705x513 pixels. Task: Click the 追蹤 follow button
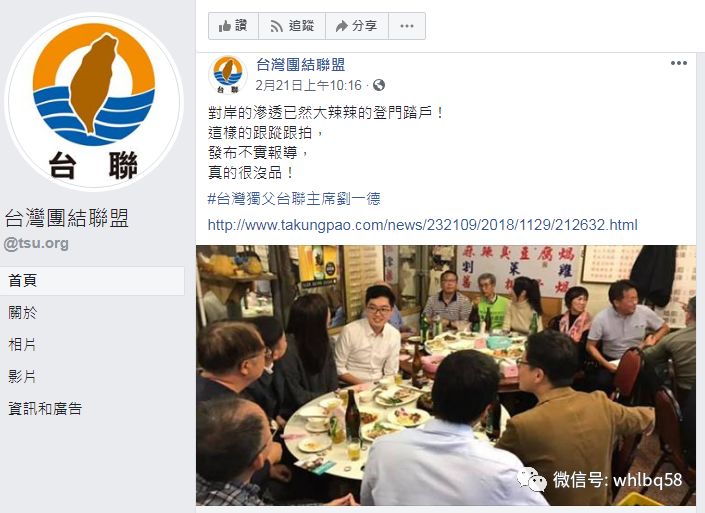[x=292, y=26]
